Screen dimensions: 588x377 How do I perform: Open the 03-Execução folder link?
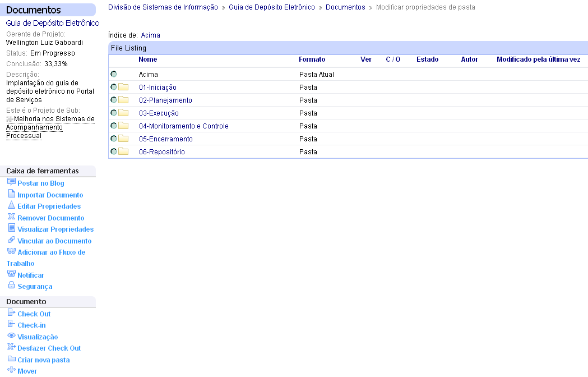click(x=159, y=113)
